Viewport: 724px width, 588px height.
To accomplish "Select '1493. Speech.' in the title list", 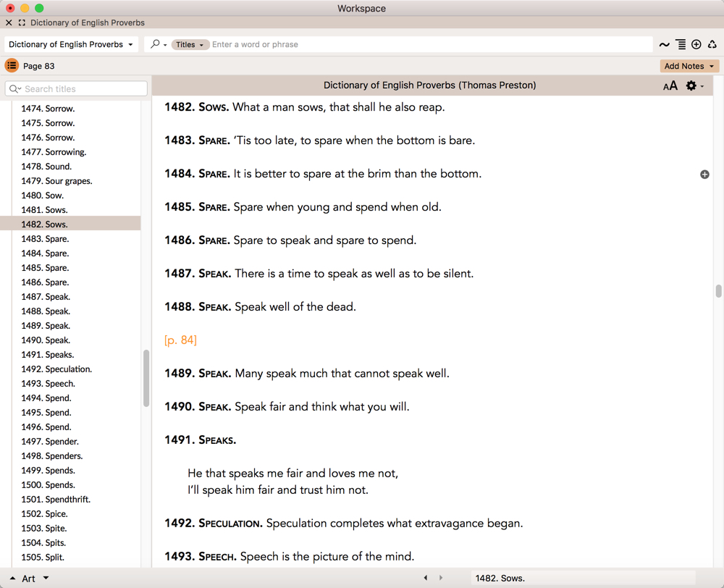I will point(48,383).
